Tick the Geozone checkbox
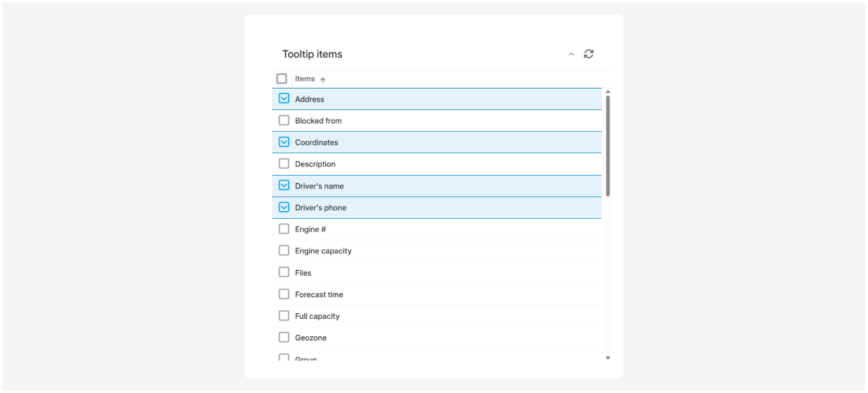The width and height of the screenshot is (868, 393). click(284, 337)
